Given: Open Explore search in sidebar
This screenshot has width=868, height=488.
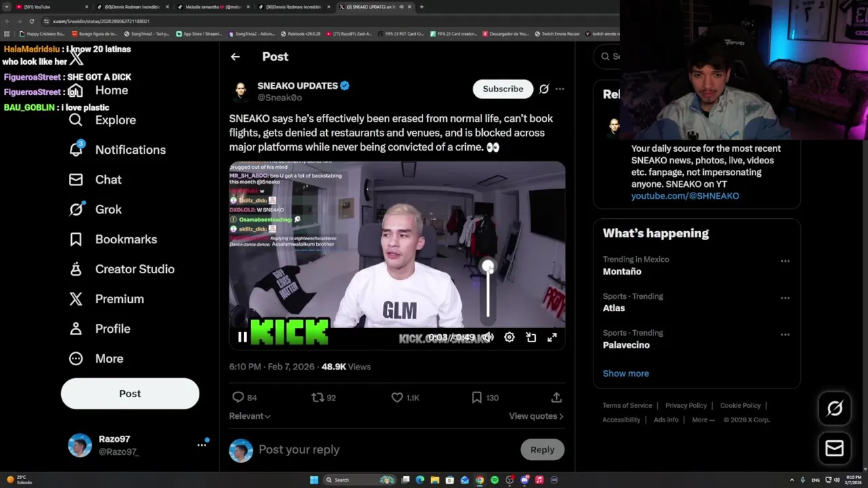Looking at the screenshot, I should 102,120.
